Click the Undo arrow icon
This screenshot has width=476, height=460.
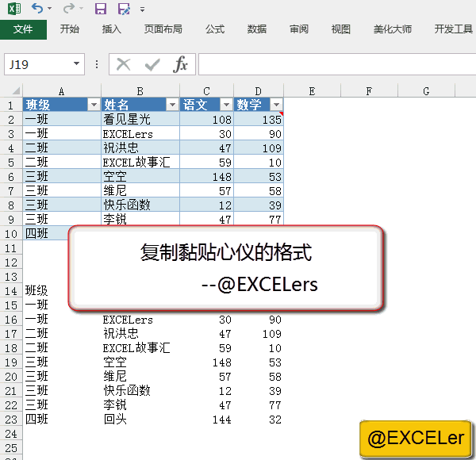(x=36, y=10)
